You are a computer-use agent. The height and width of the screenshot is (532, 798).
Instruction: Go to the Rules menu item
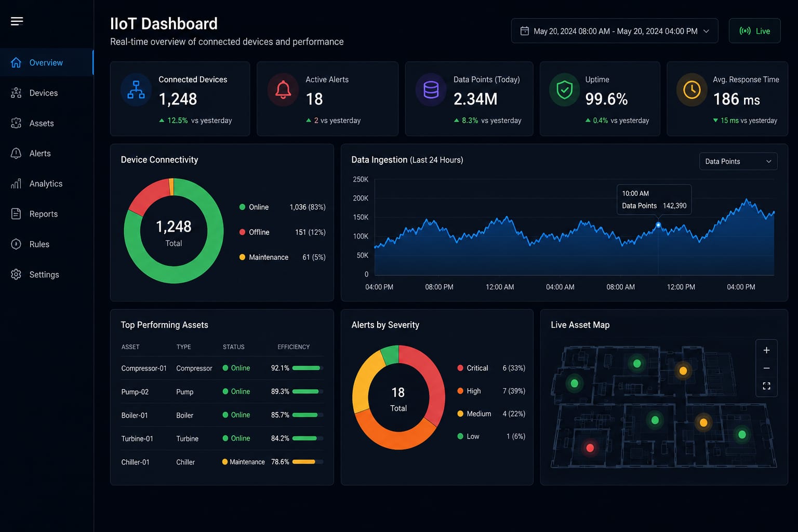(47, 244)
